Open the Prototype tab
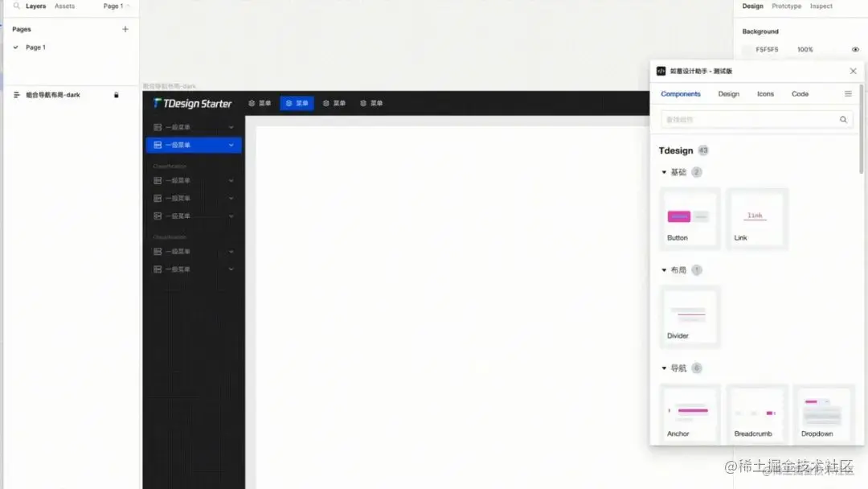This screenshot has height=489, width=868. click(x=786, y=6)
